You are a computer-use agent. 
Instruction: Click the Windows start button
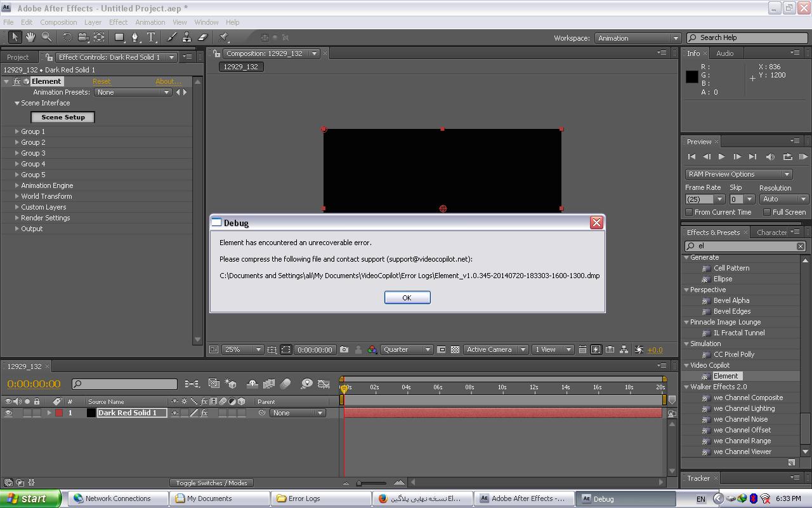point(30,498)
